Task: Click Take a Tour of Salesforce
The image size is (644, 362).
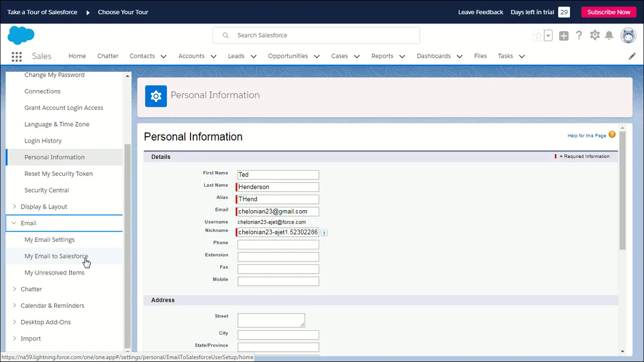Action: (x=42, y=12)
